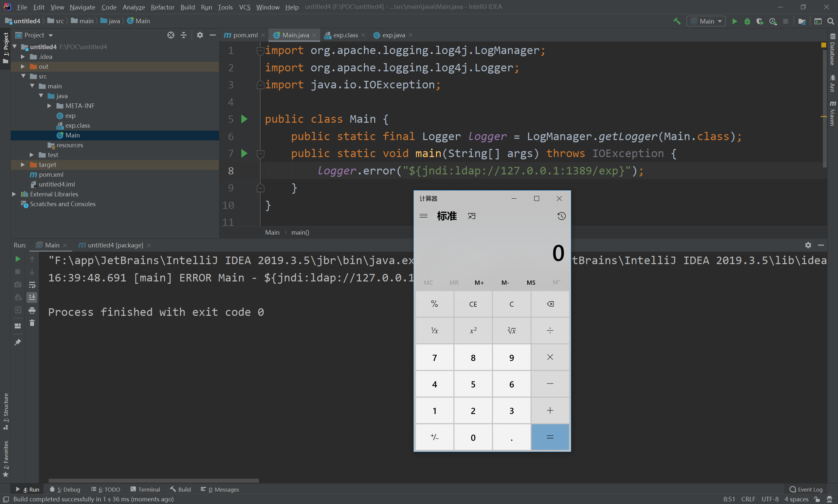Open the Maven side tool window
The width and height of the screenshot is (838, 504).
click(x=832, y=113)
